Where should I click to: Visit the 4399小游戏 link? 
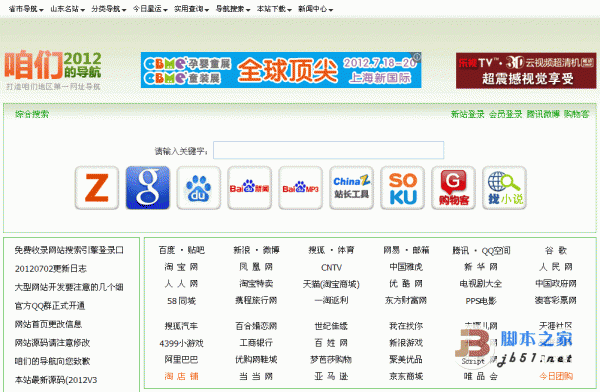[181, 343]
